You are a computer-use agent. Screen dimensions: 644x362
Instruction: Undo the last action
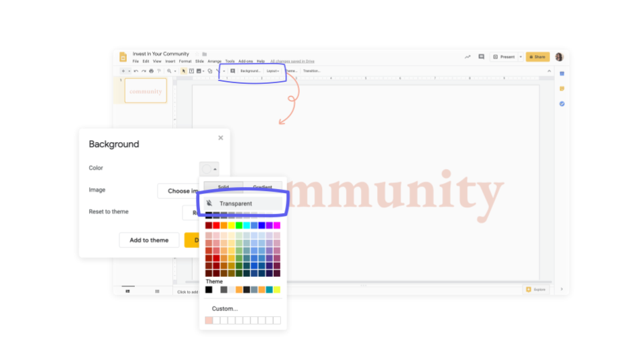[136, 71]
